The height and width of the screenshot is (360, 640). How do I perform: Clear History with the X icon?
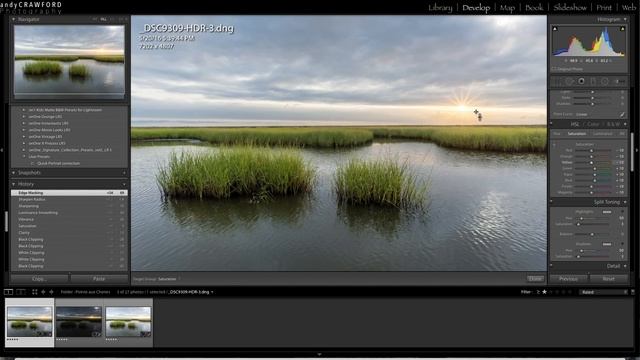[x=124, y=184]
